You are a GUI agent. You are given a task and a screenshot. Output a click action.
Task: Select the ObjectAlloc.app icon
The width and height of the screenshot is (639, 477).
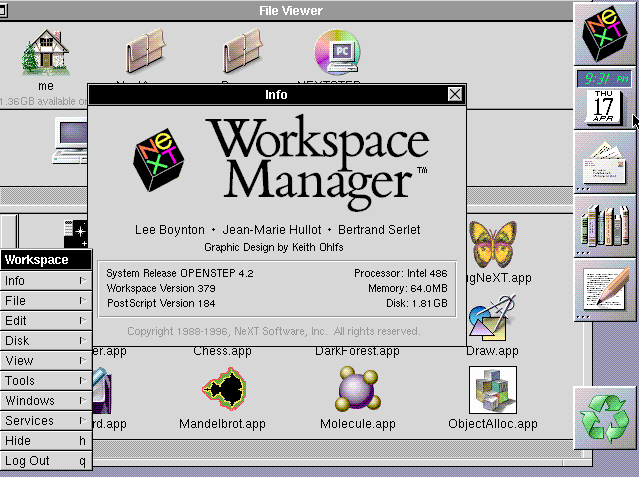point(493,390)
